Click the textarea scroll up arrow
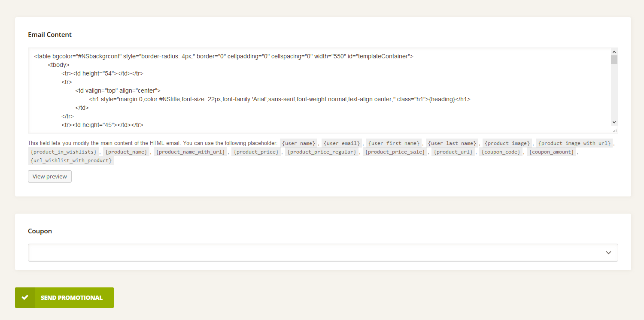The image size is (644, 320). (614, 51)
